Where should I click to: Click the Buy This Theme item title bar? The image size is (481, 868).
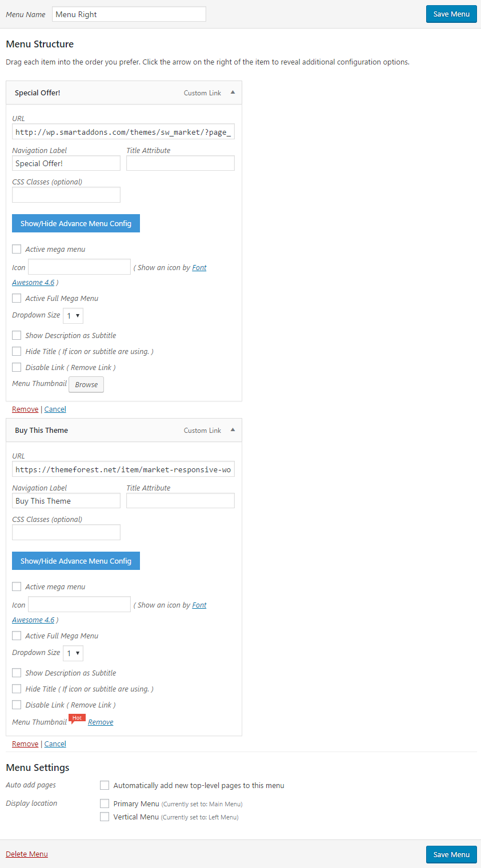click(x=124, y=430)
